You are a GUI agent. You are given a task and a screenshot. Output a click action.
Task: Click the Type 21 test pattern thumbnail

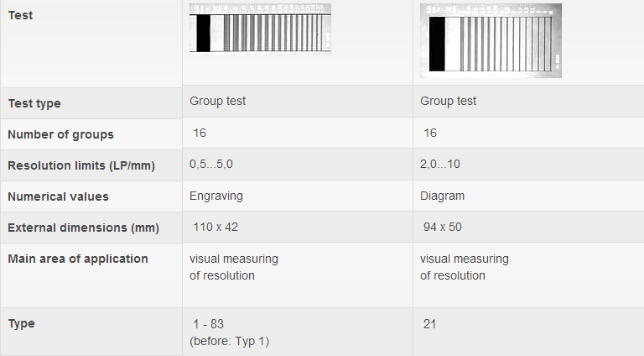tap(491, 40)
